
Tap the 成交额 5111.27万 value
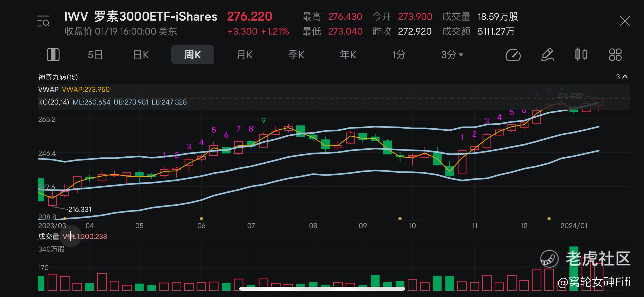pyautogui.click(x=496, y=31)
